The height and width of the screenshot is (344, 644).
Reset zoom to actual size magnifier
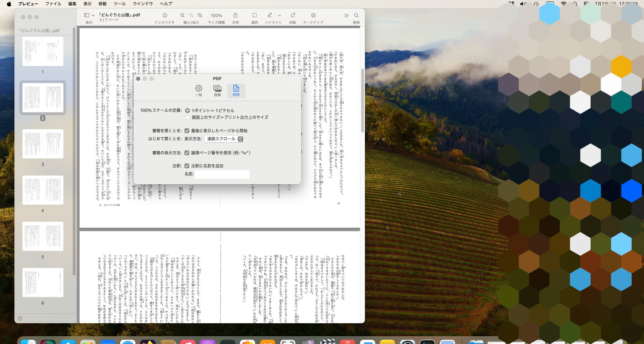[191, 15]
